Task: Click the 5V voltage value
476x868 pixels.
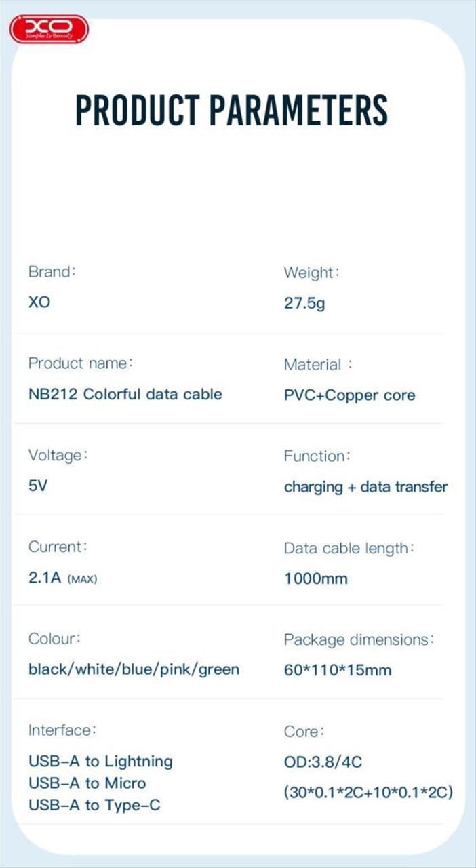Action: (38, 486)
